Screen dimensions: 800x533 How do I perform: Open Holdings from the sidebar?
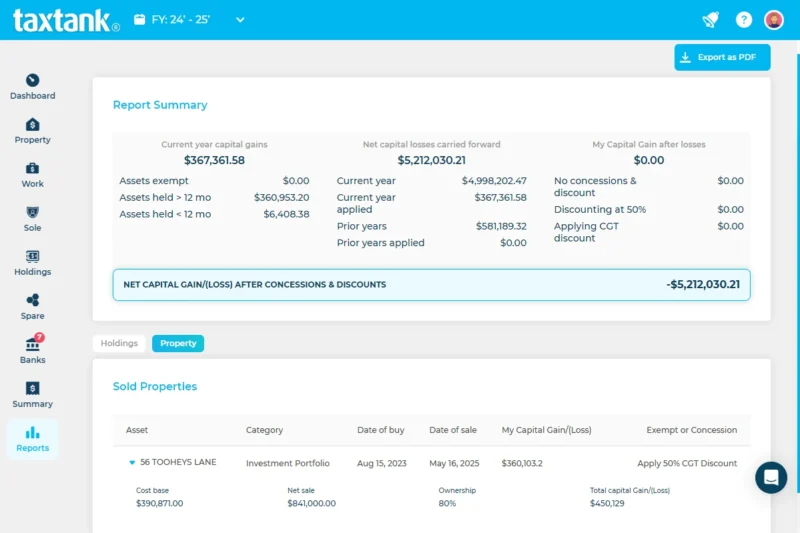pos(32,257)
